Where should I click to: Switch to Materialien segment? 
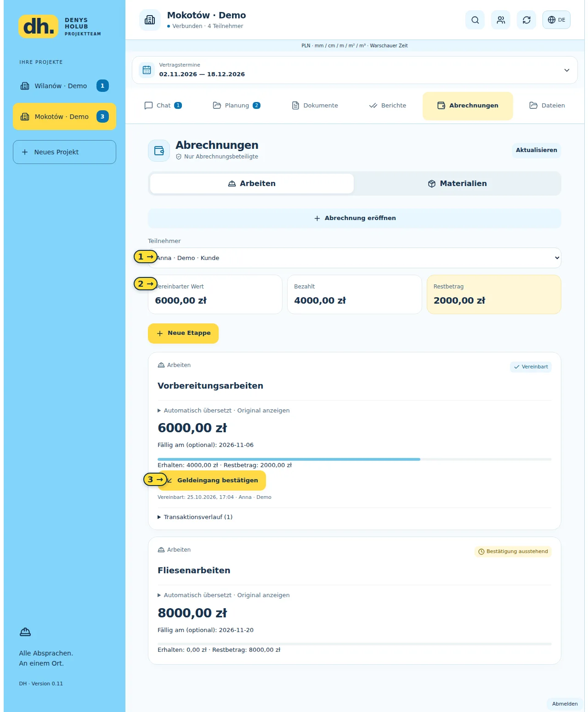coord(457,184)
